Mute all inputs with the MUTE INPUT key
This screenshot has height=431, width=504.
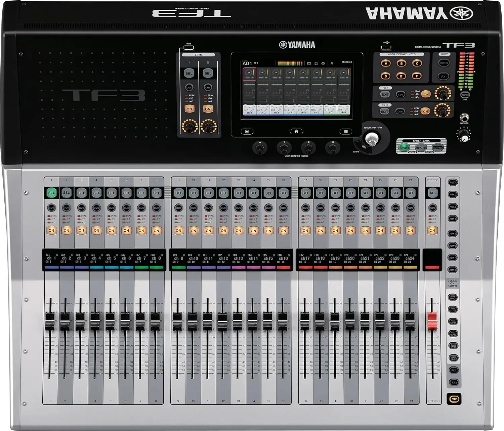click(x=444, y=63)
